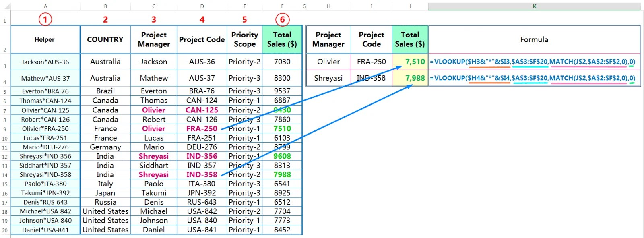
Task: Click total sales value 8452
Action: click(282, 230)
